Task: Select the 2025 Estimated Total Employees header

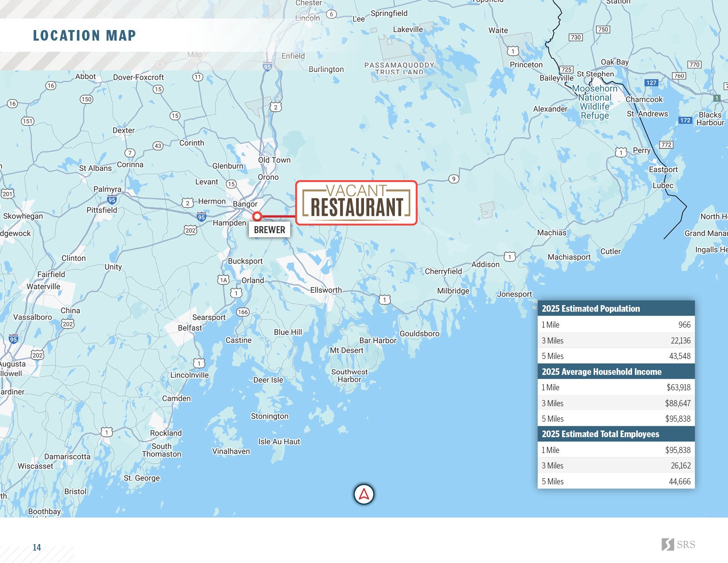Action: [x=616, y=434]
